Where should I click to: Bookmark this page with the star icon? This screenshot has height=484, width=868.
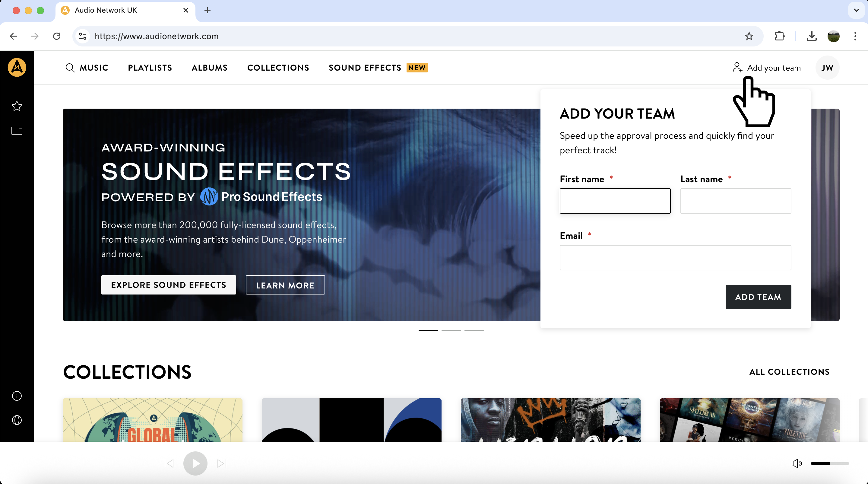(x=749, y=36)
